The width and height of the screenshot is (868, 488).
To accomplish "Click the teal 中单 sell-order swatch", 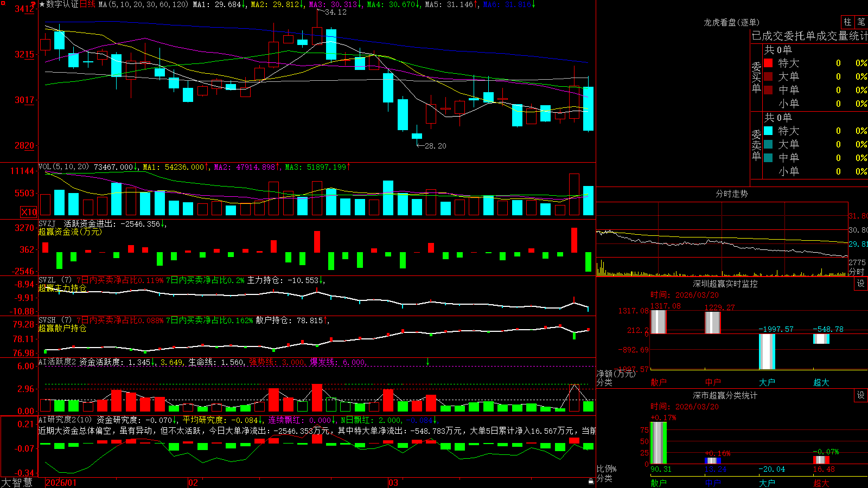I will 768,158.
